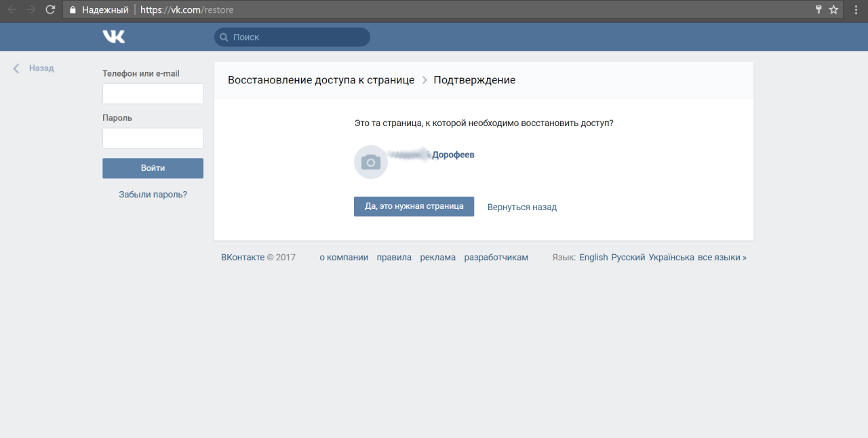Click Вернуться назад link

[x=521, y=207]
